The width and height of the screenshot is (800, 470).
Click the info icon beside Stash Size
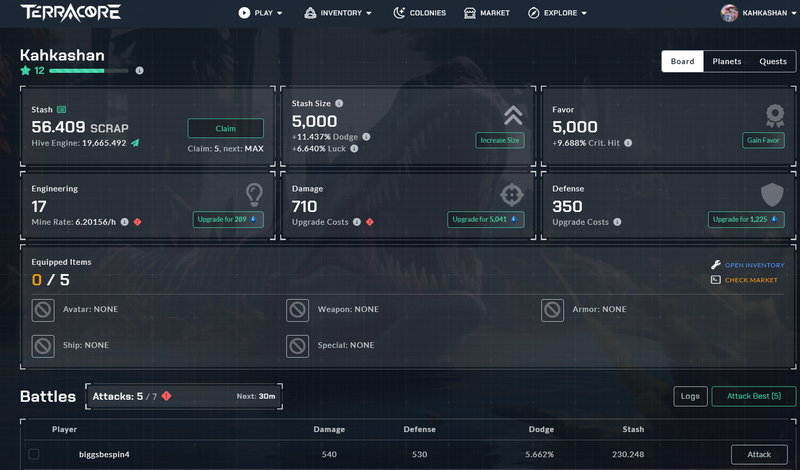coord(339,104)
